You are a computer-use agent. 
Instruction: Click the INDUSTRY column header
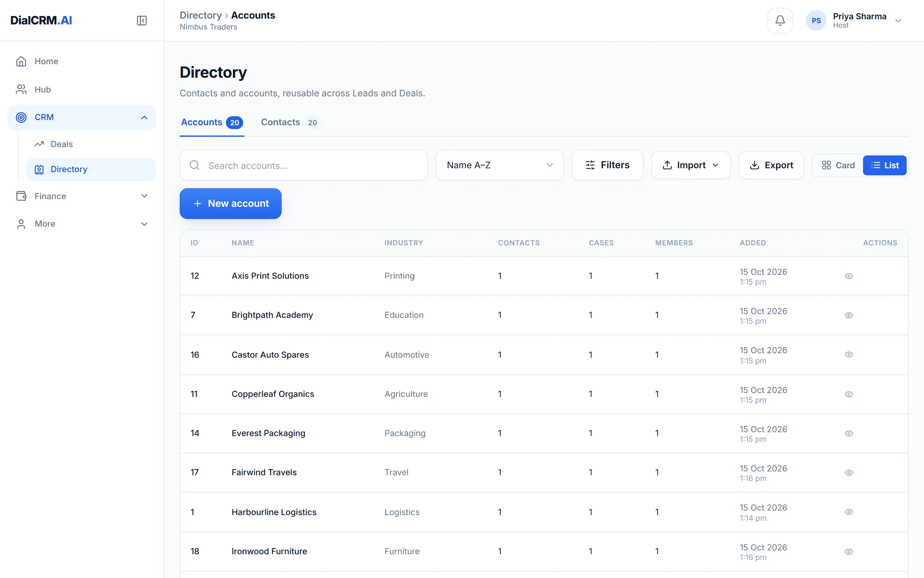click(x=404, y=243)
